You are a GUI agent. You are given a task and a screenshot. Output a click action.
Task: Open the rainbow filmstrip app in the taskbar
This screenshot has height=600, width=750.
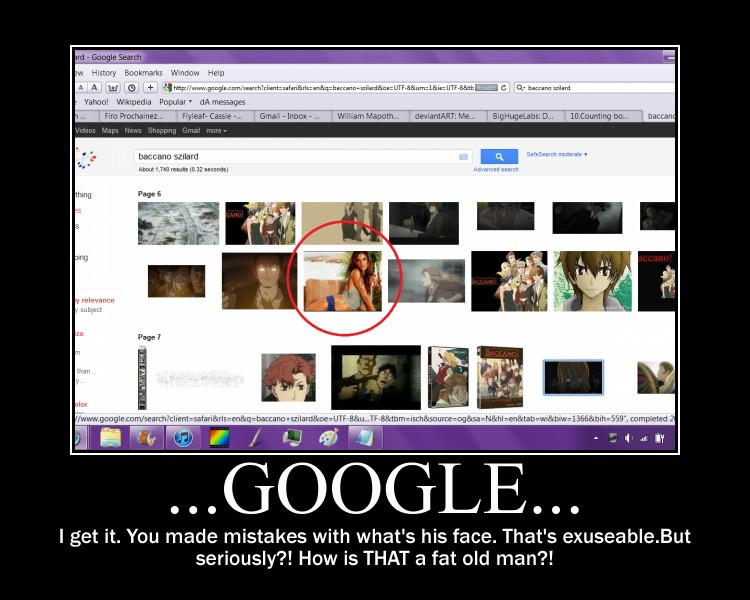220,438
